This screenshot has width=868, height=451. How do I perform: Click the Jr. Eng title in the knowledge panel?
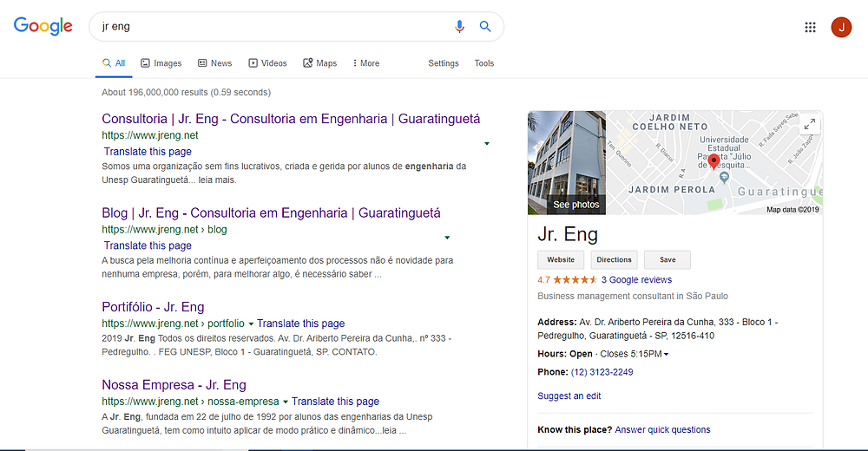click(x=568, y=235)
